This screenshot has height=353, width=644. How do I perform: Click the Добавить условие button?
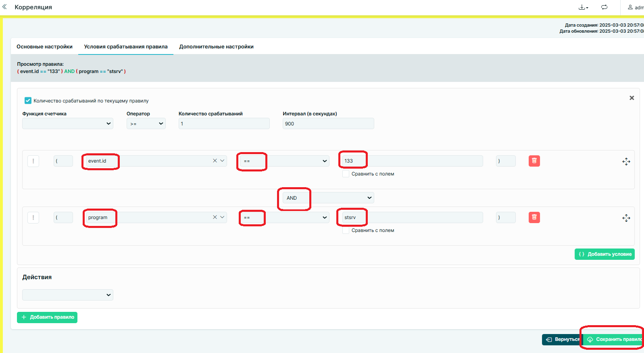(x=604, y=254)
